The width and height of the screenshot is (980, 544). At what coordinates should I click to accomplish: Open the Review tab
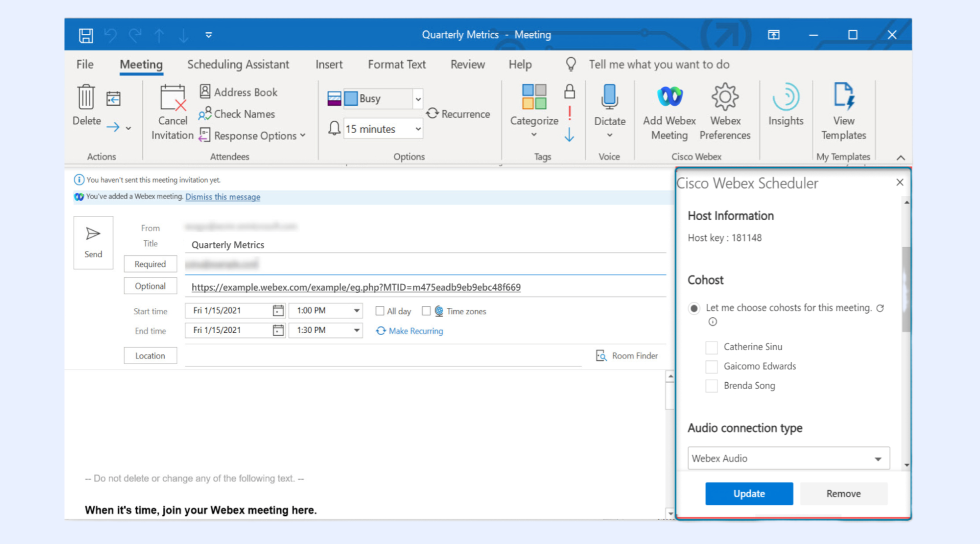468,64
